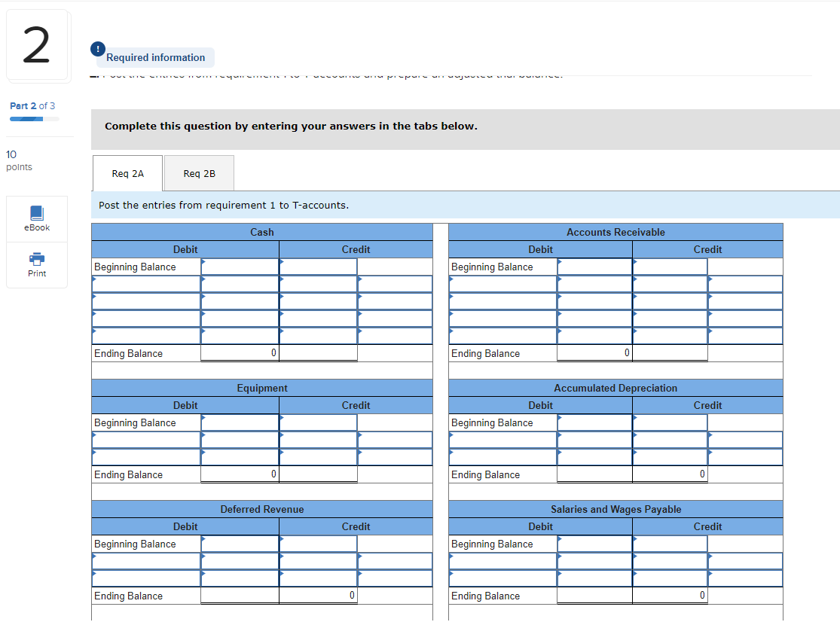Click the Cash Ending Balance amount field

pos(240,353)
